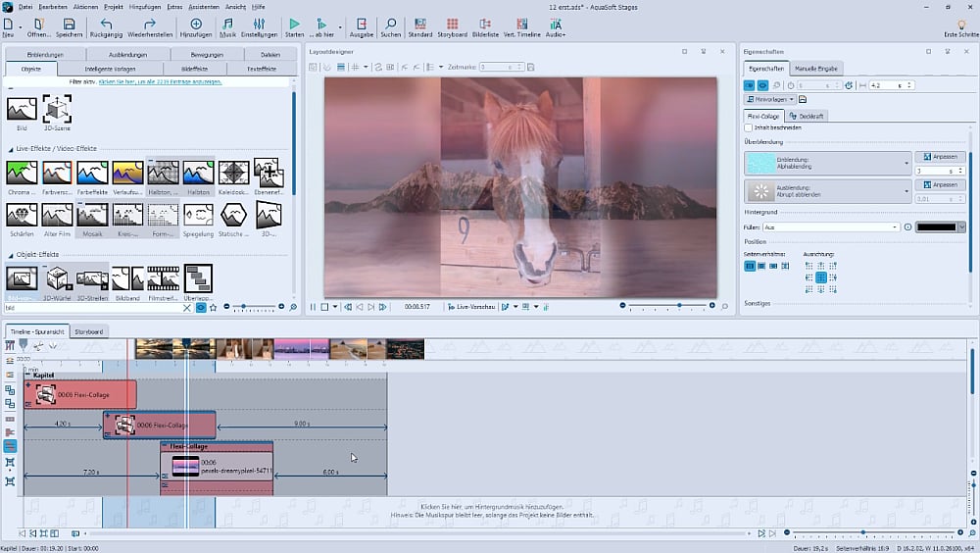Pick the Spiegelung effect icon
The image size is (980, 553).
click(198, 215)
